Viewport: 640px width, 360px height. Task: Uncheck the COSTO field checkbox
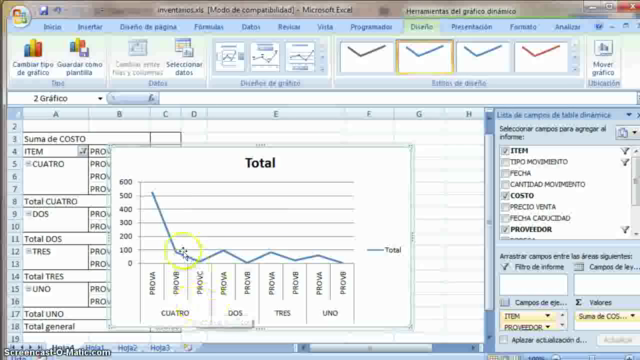pyautogui.click(x=505, y=196)
